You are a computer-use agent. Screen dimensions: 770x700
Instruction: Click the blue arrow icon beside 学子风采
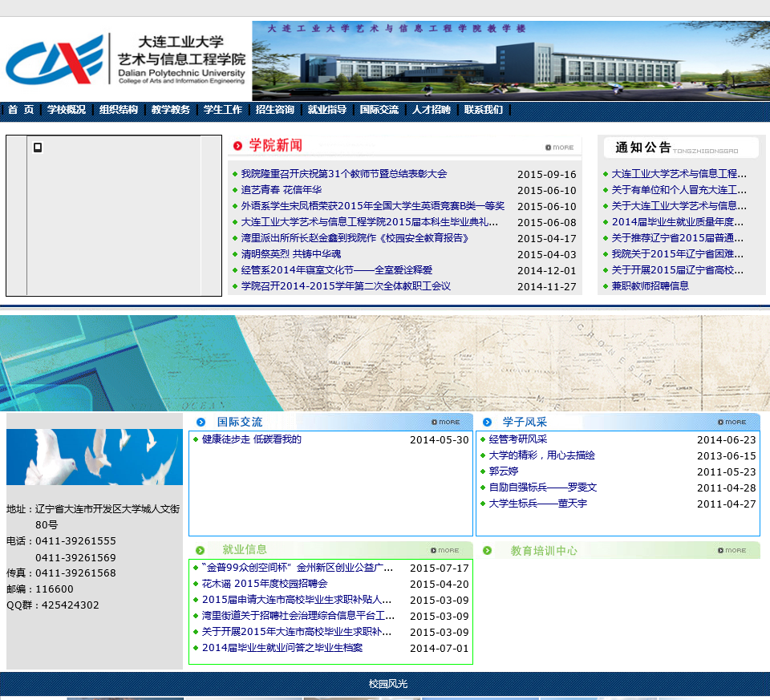(x=487, y=422)
